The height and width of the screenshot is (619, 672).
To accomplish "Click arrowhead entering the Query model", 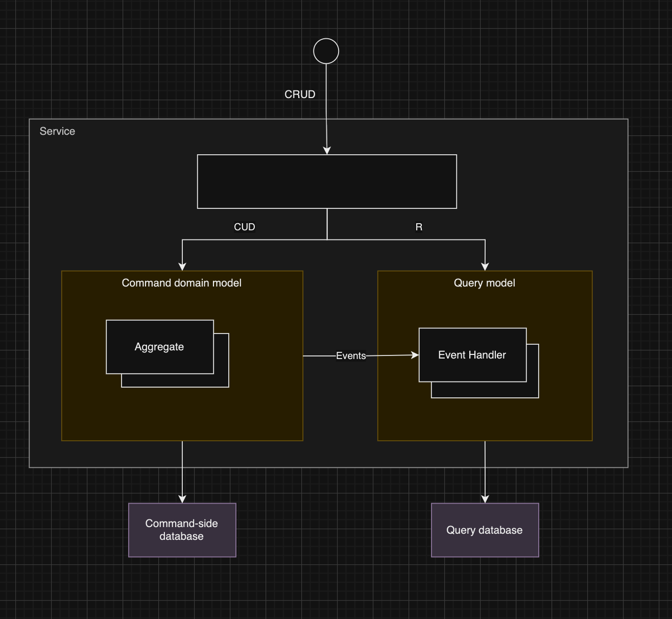I will 485,267.
